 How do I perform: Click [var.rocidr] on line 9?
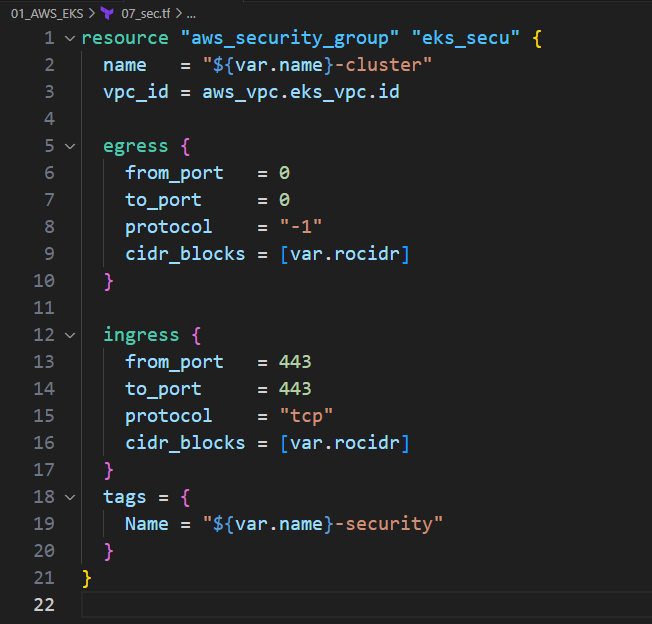pos(345,254)
